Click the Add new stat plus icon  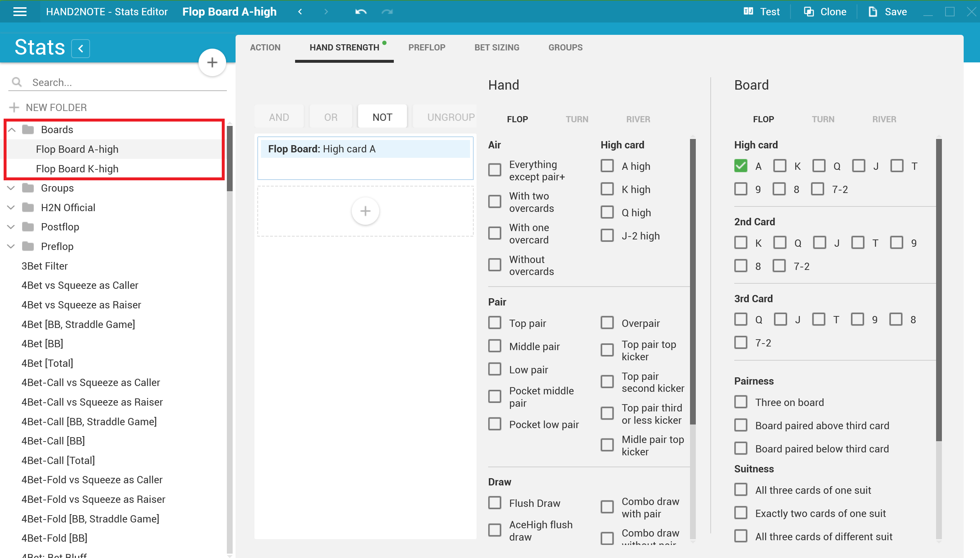[x=212, y=63]
